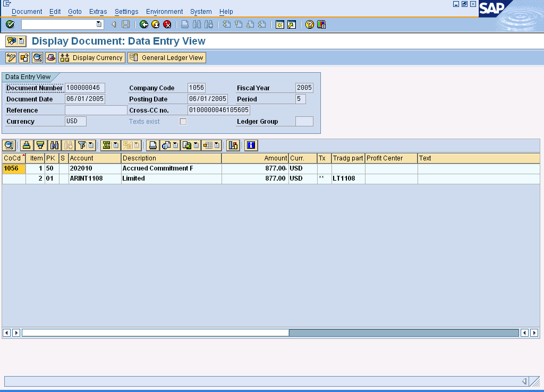Click the Select Individual Object magnifier icon

[38, 57]
